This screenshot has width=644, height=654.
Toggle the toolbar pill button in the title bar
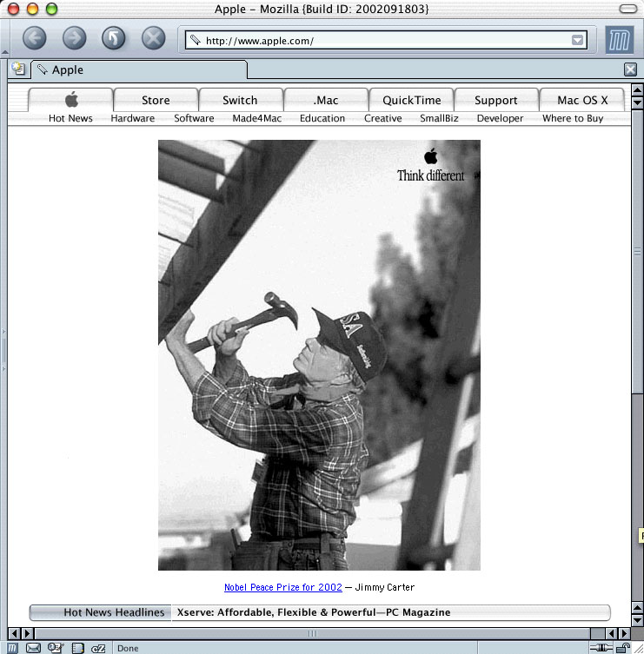coord(627,9)
